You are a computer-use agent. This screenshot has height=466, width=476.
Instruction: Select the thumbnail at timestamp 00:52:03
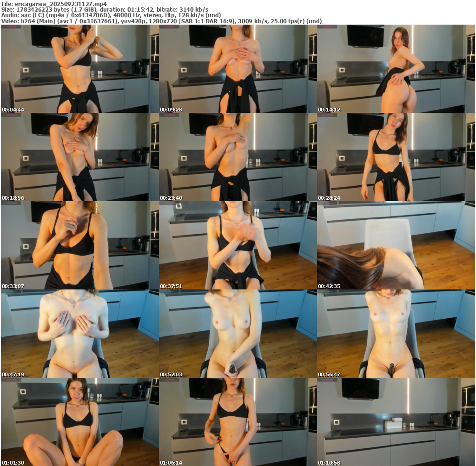coord(238,334)
